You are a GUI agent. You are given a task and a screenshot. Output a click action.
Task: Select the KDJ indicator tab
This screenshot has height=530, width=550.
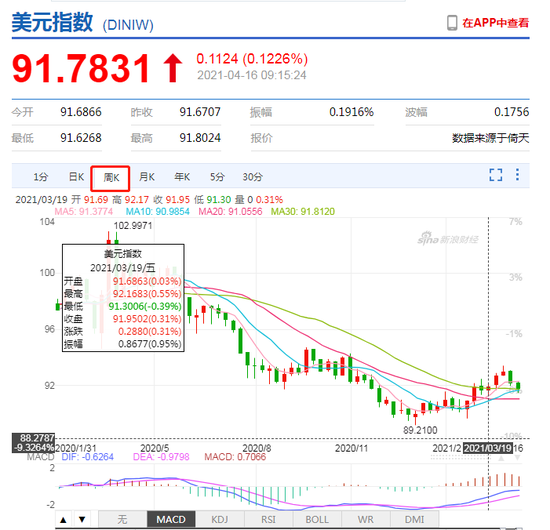tap(220, 519)
